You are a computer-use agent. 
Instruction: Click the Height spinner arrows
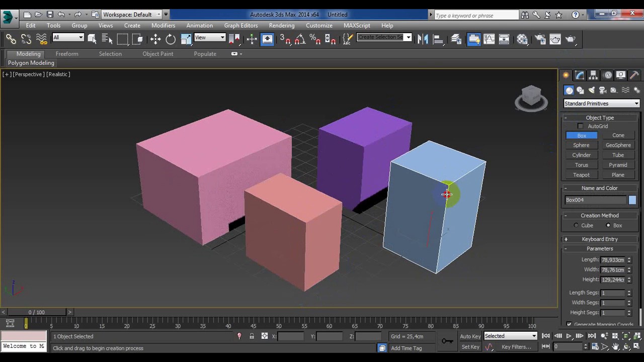pyautogui.click(x=629, y=280)
